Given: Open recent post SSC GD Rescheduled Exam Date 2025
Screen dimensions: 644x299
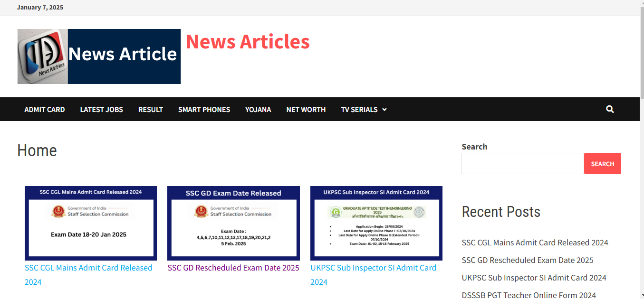Looking at the screenshot, I should point(528,260).
